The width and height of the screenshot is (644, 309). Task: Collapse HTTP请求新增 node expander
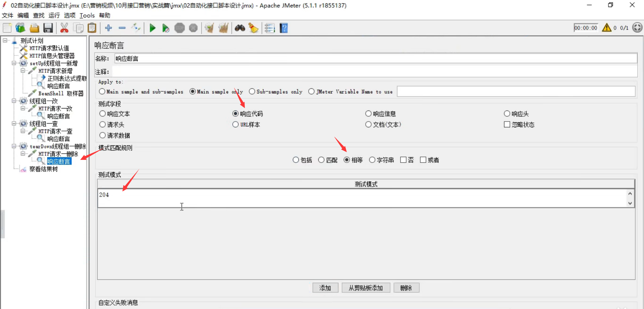point(23,71)
